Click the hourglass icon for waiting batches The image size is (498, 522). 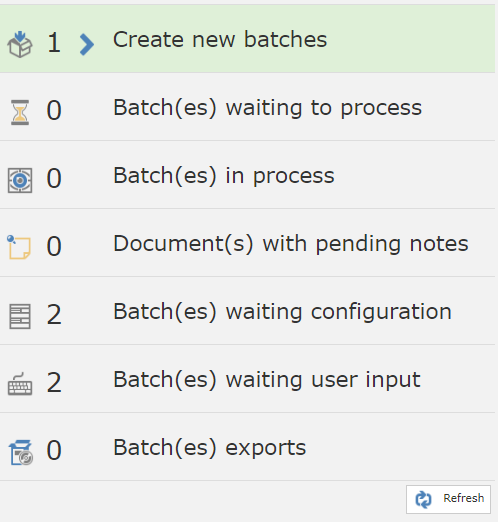(20, 112)
